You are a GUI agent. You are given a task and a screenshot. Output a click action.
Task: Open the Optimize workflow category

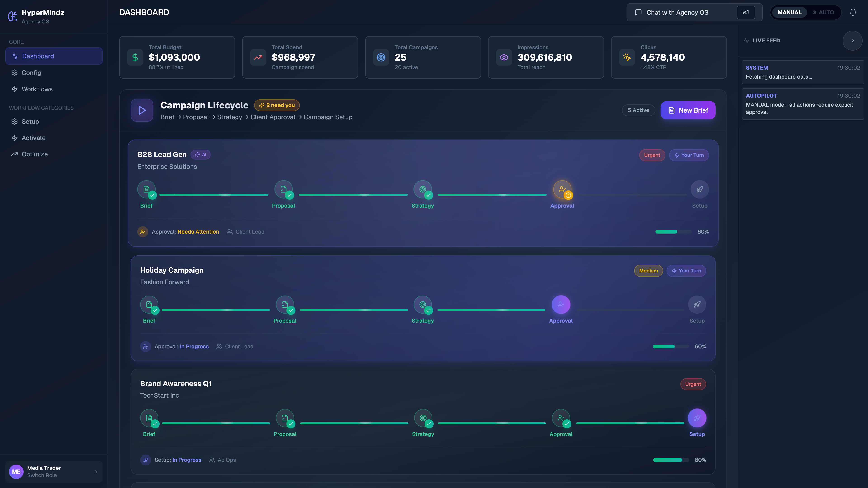pos(35,154)
